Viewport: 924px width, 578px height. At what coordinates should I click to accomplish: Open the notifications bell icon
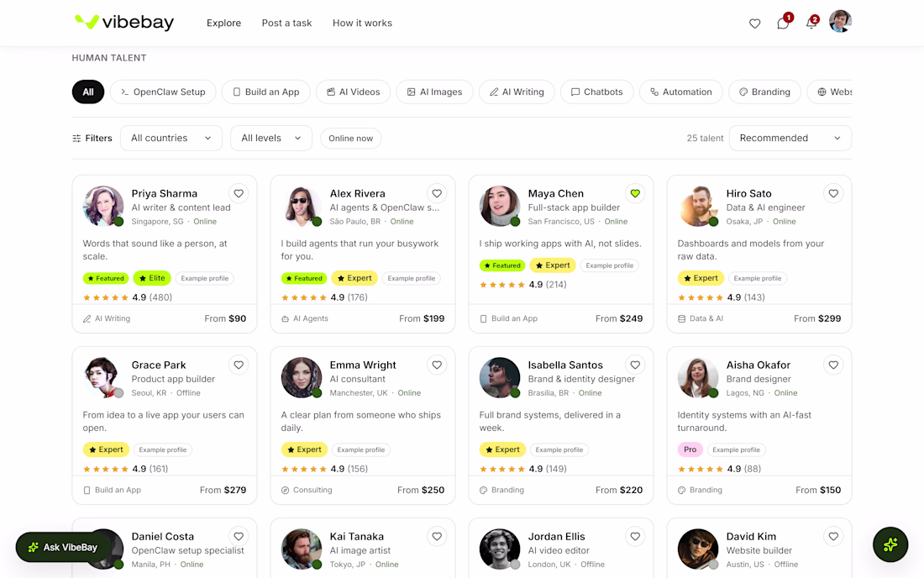pyautogui.click(x=811, y=24)
